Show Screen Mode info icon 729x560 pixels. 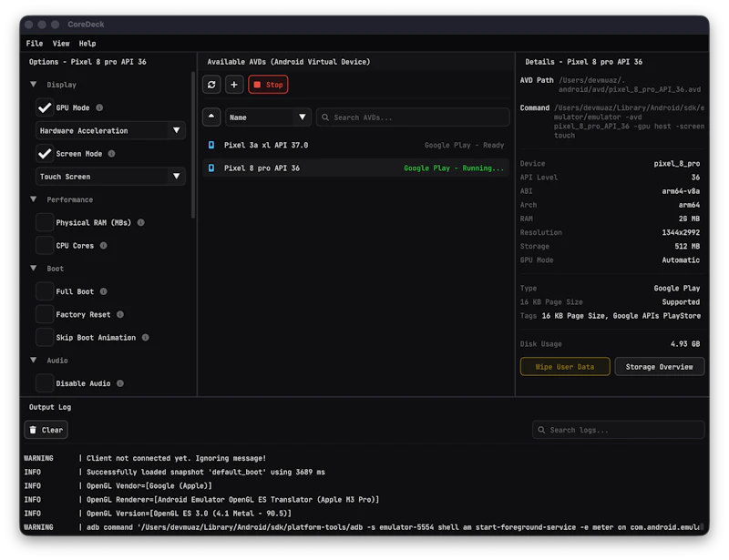coord(111,154)
